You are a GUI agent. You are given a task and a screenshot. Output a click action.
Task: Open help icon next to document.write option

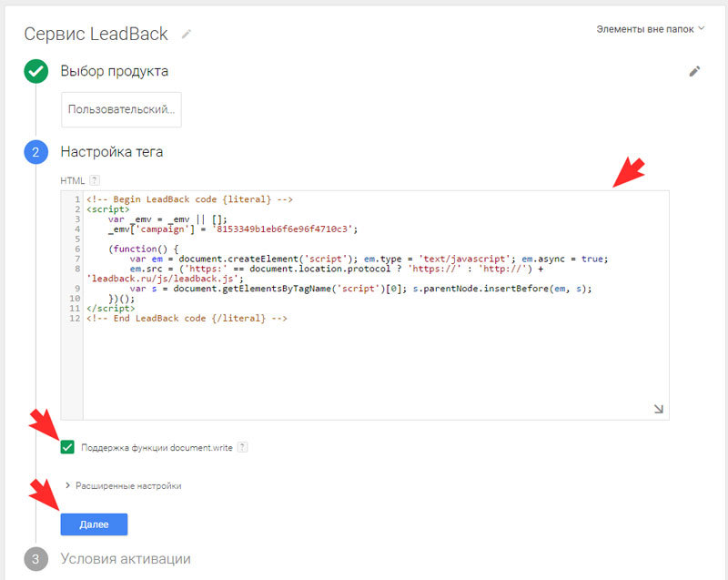pyautogui.click(x=242, y=447)
